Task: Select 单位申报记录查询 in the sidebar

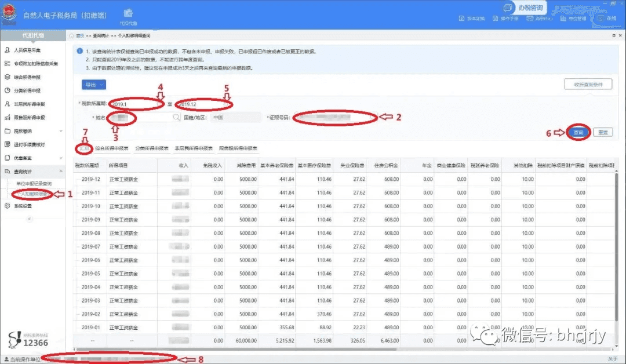Action: [34, 184]
